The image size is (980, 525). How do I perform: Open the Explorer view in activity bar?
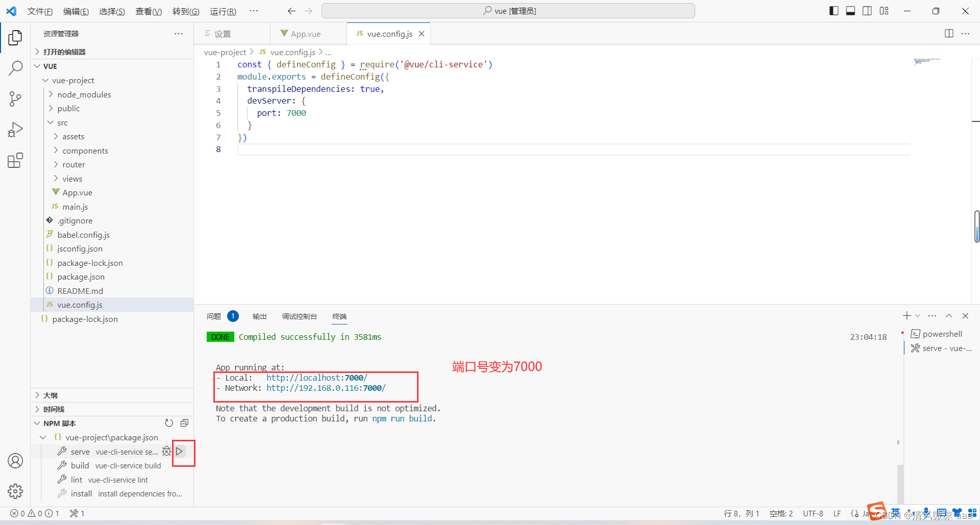click(15, 37)
